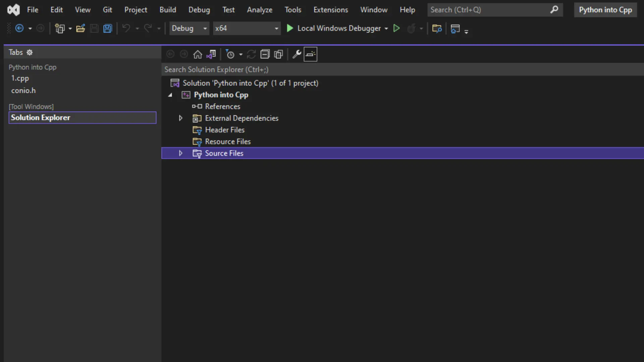Click the Hot Reload flame icon
This screenshot has width=644, height=362.
411,28
